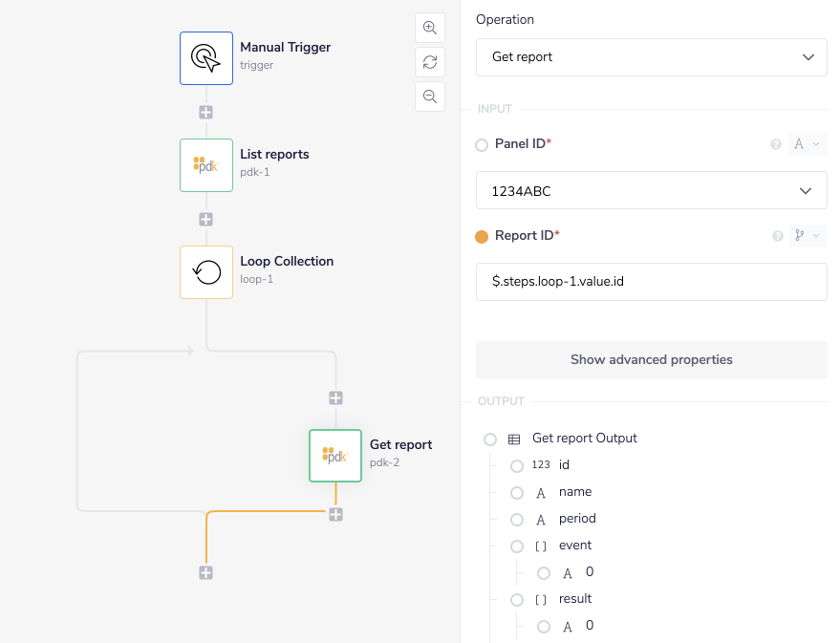Zoom in on the workflow canvas
840x643 pixels.
(x=430, y=28)
